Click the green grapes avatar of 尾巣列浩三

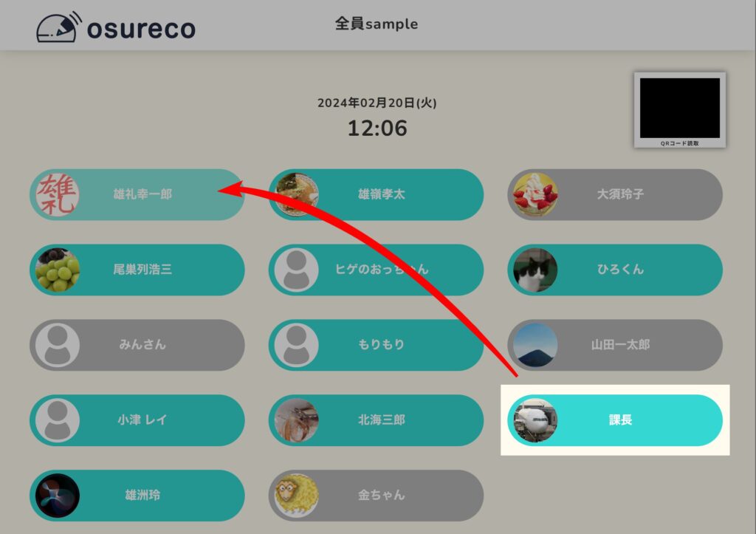click(58, 270)
